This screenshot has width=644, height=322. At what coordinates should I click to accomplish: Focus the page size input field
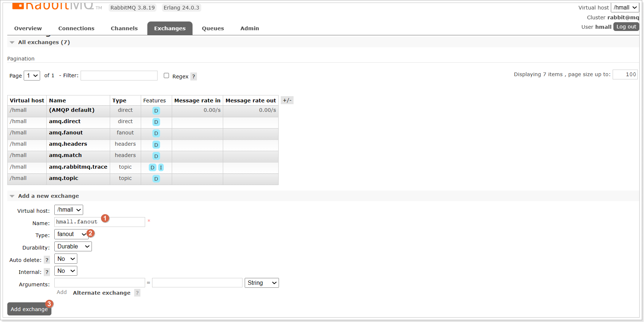[x=625, y=74]
